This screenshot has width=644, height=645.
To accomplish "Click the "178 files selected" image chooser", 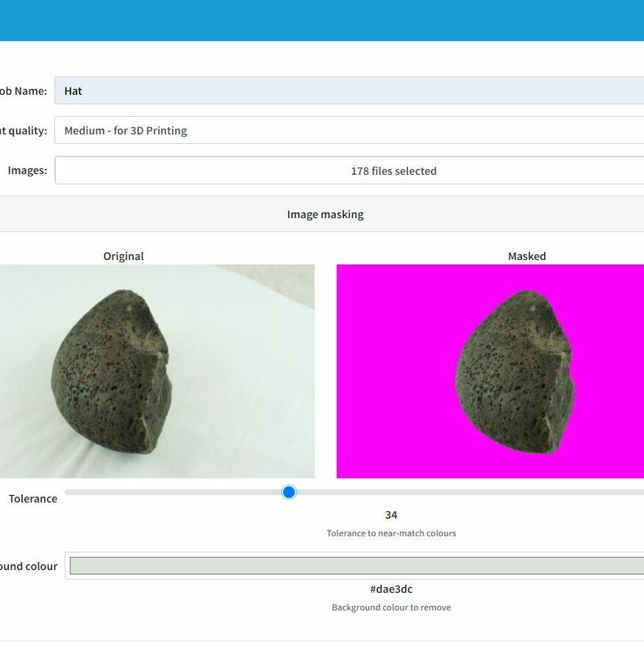I will coord(349,171).
